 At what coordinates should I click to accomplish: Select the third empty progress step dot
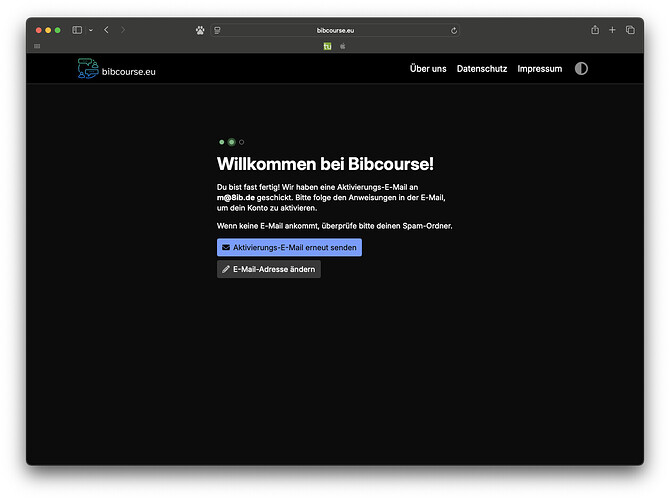pos(242,142)
